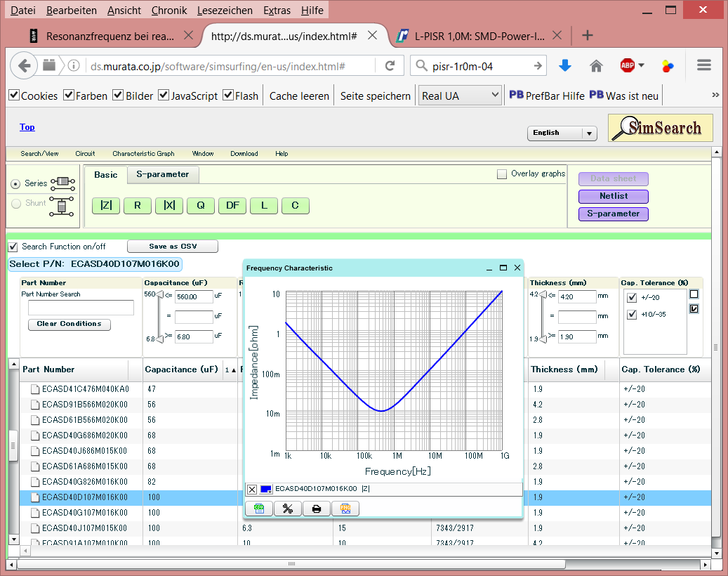Open a new browser tab
This screenshot has width=728, height=576.
pos(588,35)
